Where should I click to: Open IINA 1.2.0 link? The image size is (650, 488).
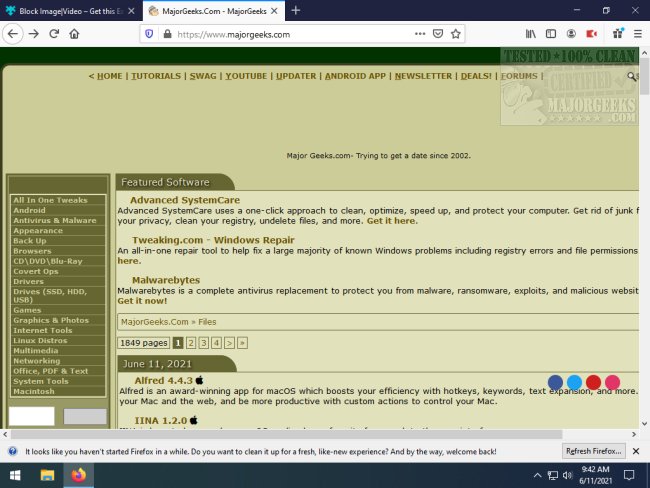pyautogui.click(x=160, y=420)
